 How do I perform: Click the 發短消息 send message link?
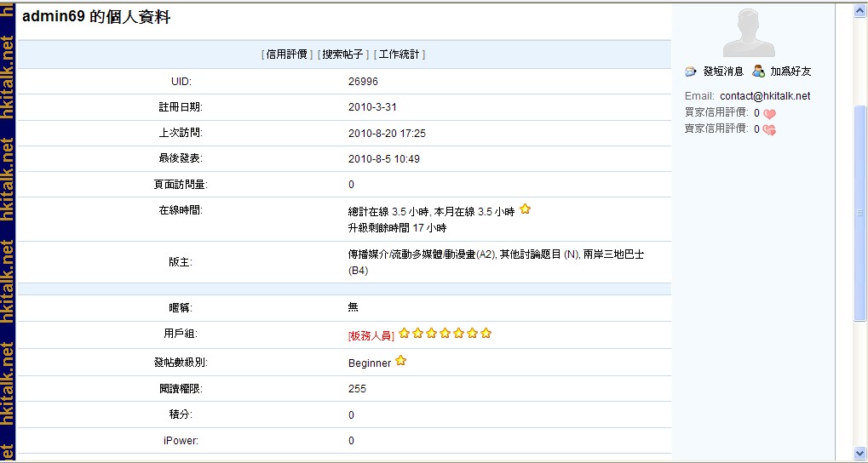tap(723, 71)
